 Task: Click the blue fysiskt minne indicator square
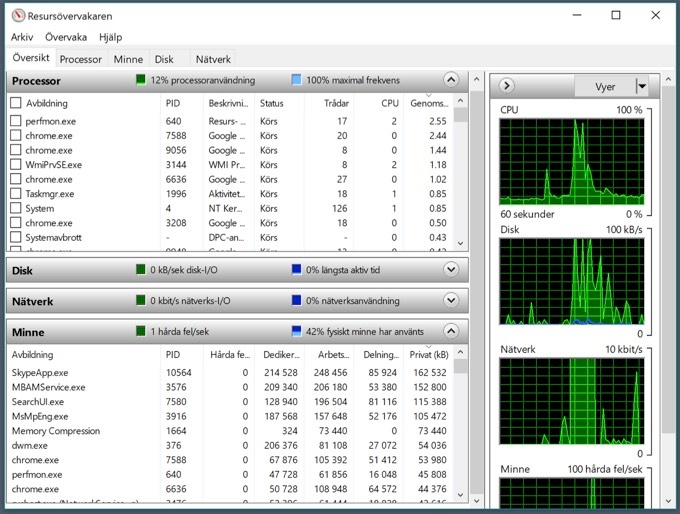coord(296,331)
